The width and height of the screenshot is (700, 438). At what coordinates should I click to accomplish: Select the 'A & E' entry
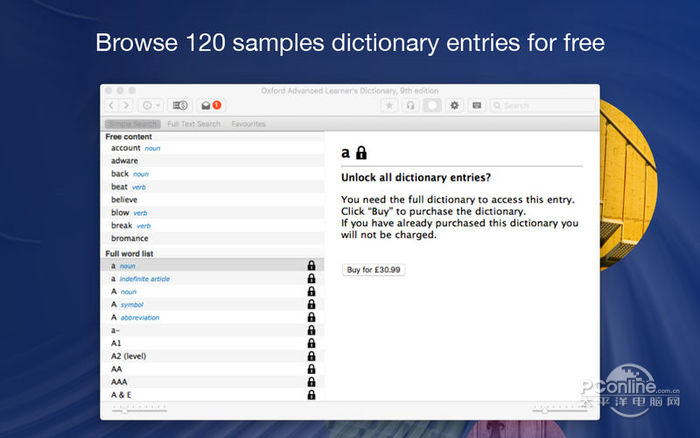[212, 395]
